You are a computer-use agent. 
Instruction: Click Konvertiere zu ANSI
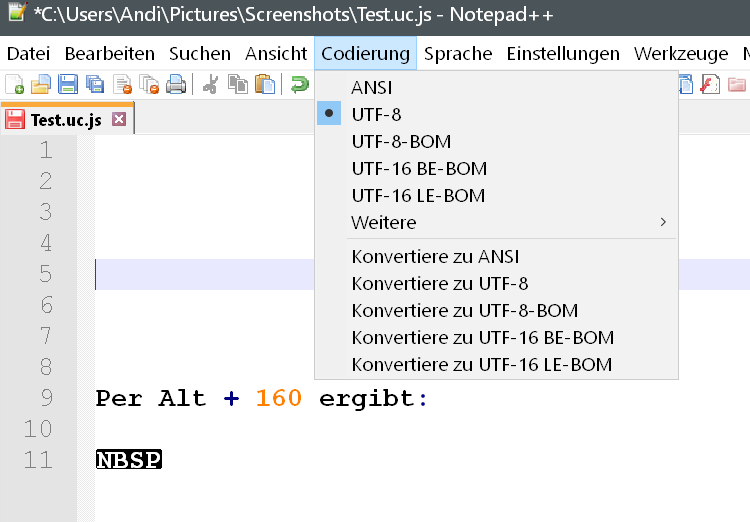coord(435,257)
